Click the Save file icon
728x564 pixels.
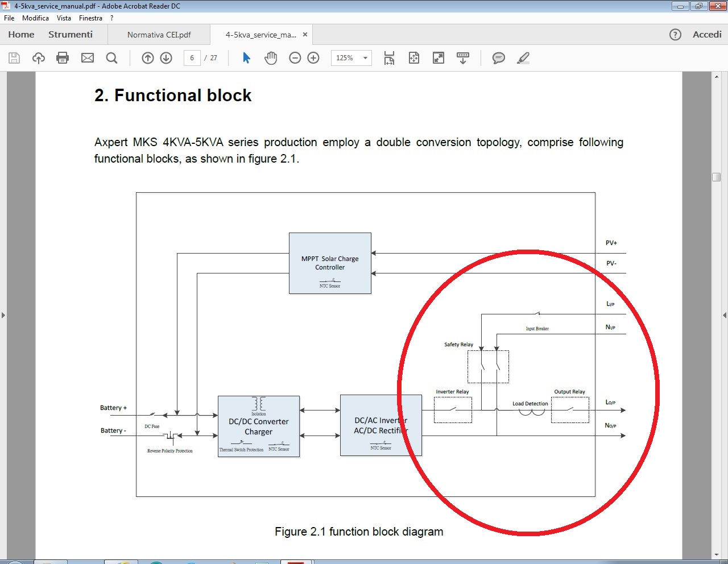[14, 58]
